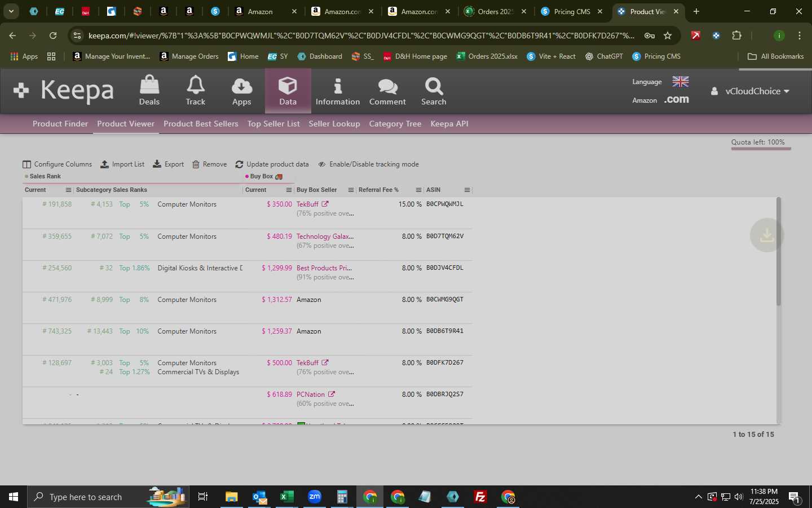Click the Keepa logo
This screenshot has height=508, width=812.
click(64, 91)
